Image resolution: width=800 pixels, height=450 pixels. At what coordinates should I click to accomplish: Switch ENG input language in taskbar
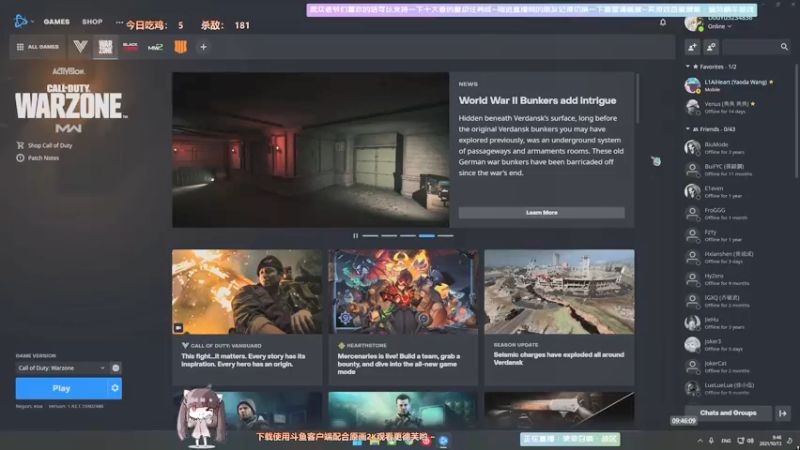click(726, 441)
